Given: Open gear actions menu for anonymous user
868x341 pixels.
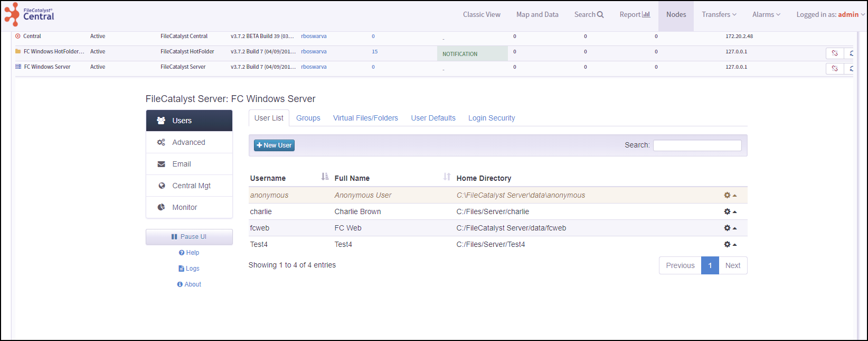Looking at the screenshot, I should pos(730,195).
